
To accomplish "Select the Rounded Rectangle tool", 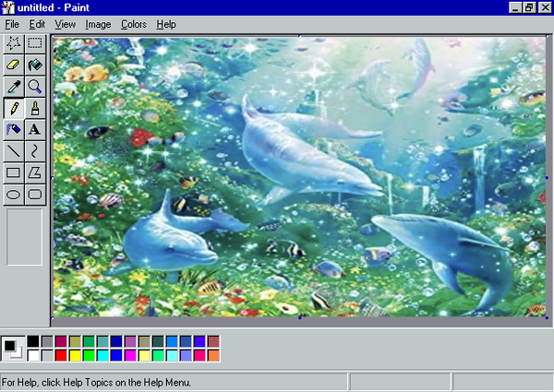I will [35, 195].
